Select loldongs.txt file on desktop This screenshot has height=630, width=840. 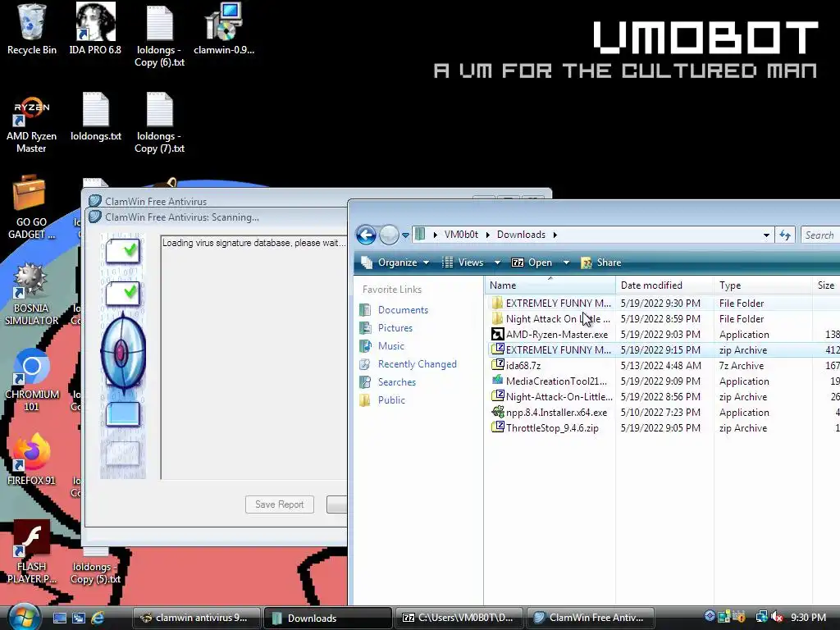tap(96, 116)
